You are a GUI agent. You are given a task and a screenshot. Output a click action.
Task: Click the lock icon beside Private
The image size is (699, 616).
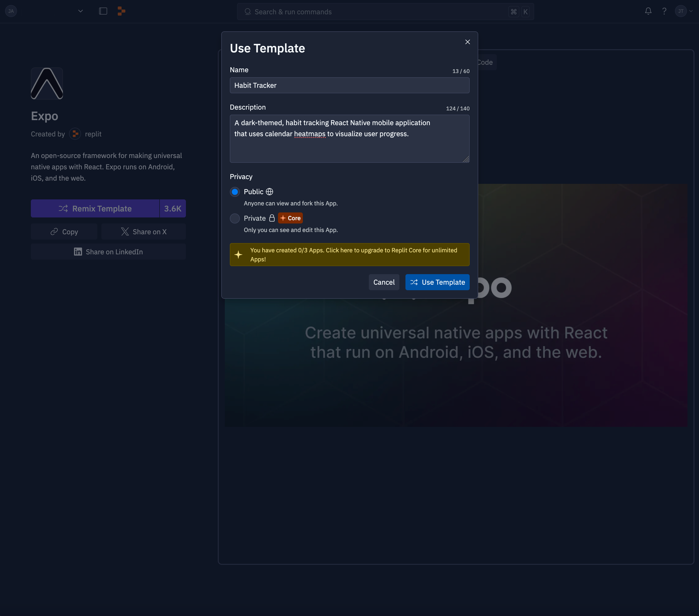coord(272,218)
